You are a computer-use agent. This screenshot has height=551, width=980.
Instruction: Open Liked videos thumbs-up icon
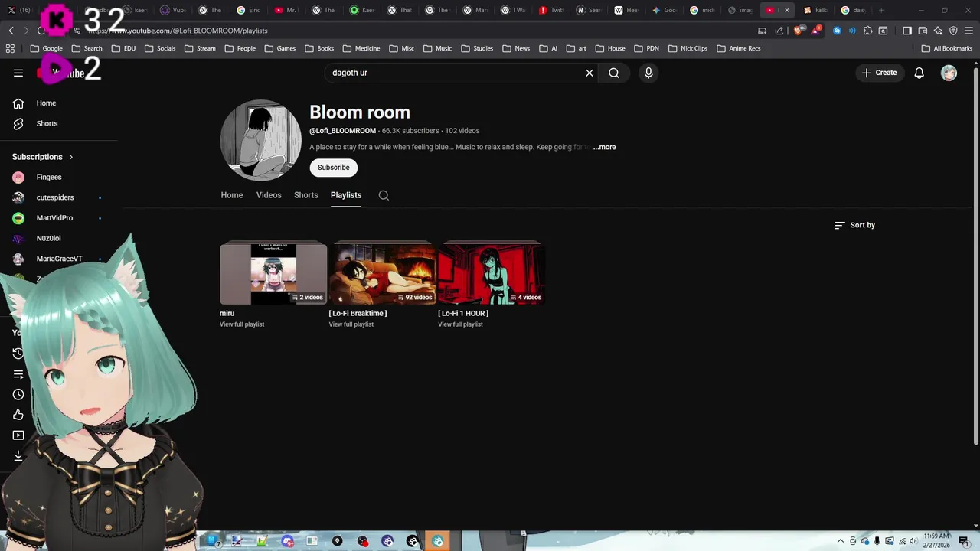click(x=18, y=415)
